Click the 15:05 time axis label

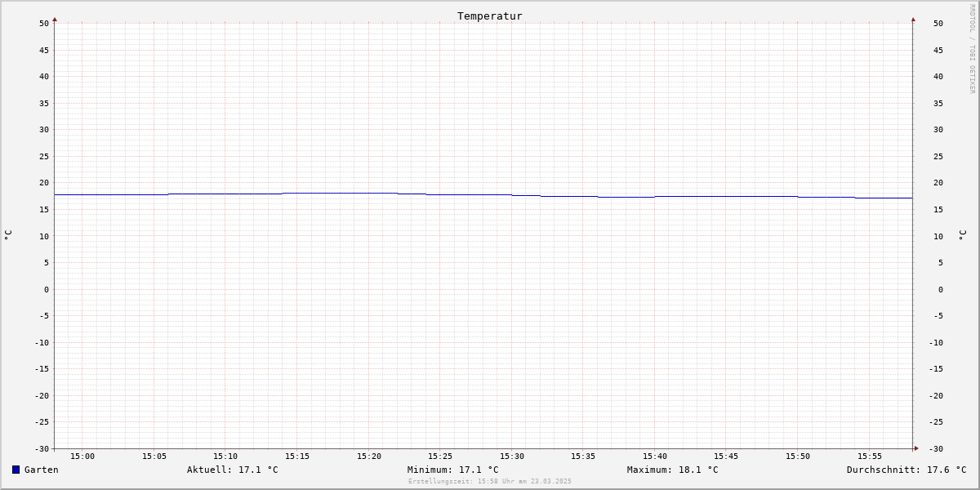(x=154, y=456)
